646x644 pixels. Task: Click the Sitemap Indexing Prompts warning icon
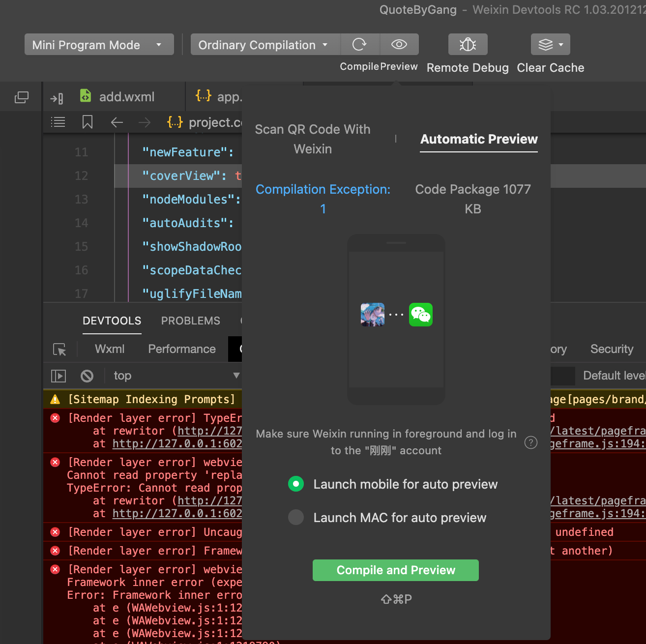[55, 399]
